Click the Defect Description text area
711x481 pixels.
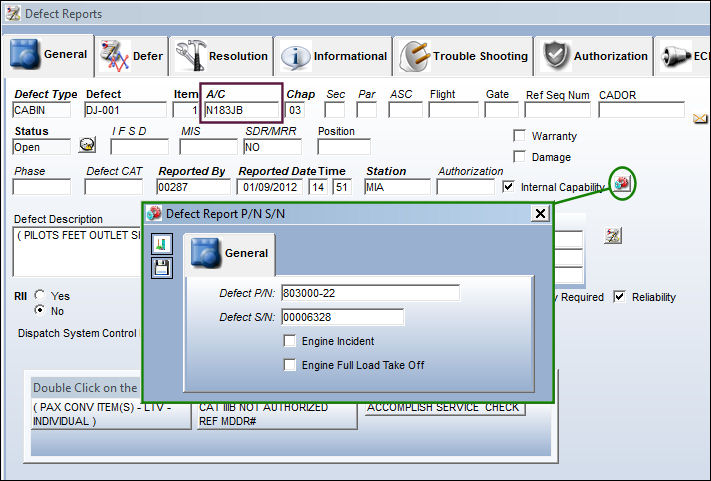pyautogui.click(x=77, y=252)
